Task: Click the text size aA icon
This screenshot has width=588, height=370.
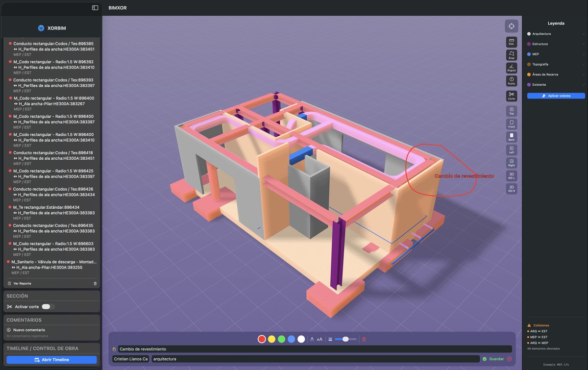Action: [319, 339]
